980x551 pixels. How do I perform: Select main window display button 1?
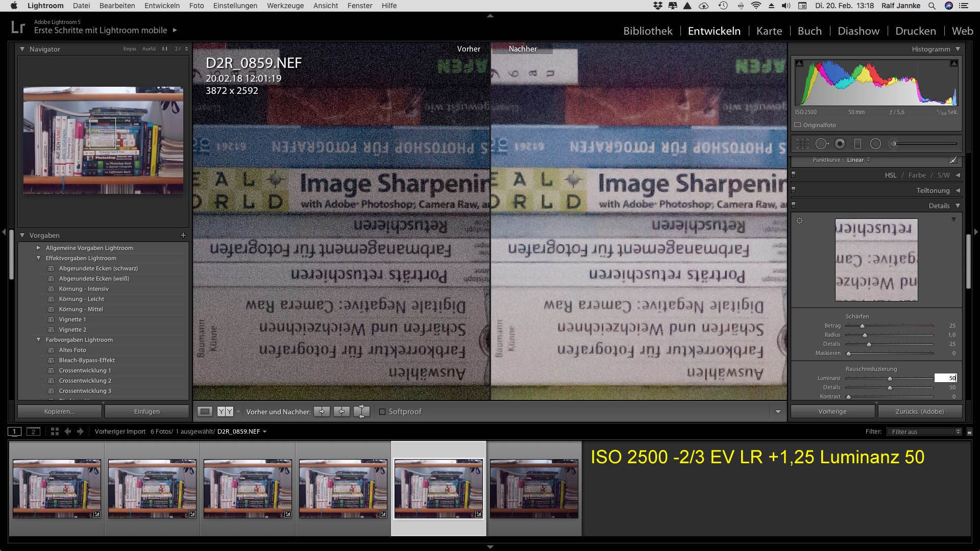click(x=14, y=432)
